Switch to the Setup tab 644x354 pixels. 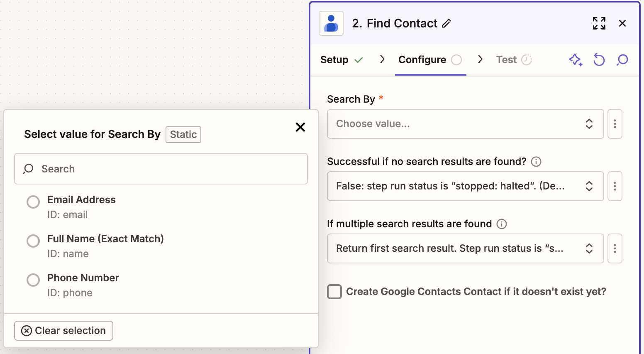click(x=334, y=59)
